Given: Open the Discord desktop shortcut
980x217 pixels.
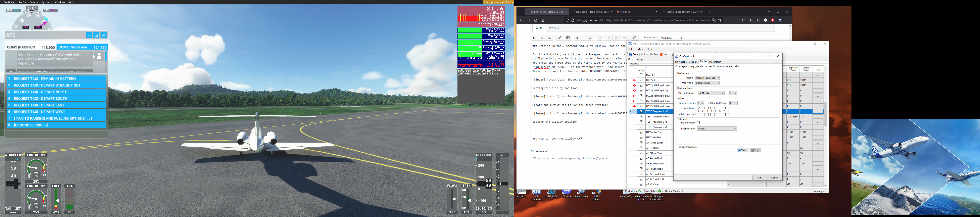Looking at the screenshot, I should (x=567, y=193).
